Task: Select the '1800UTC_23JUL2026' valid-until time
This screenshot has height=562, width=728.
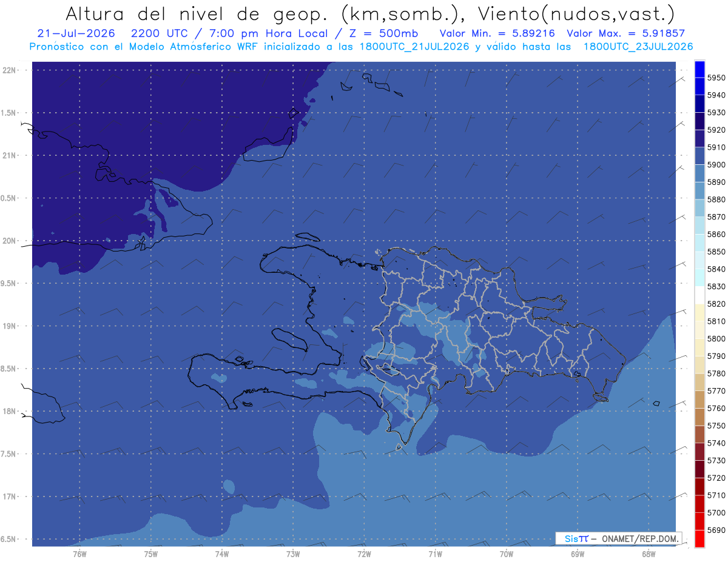Action: [x=638, y=47]
